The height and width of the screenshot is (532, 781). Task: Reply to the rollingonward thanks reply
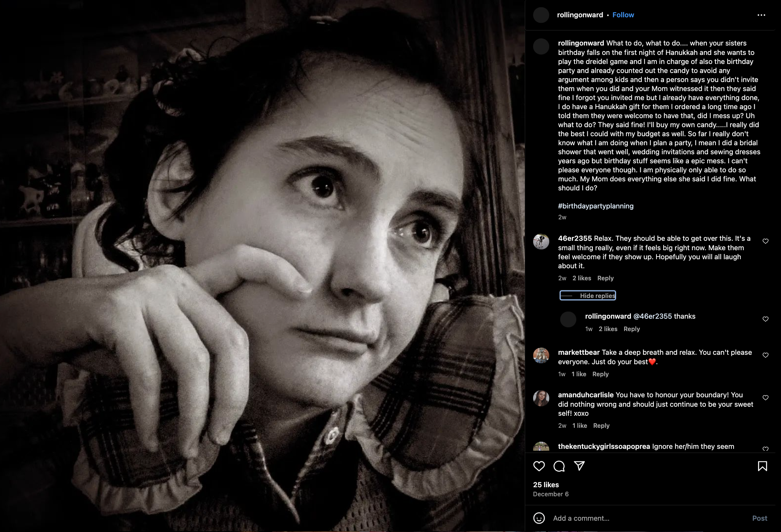coord(631,329)
